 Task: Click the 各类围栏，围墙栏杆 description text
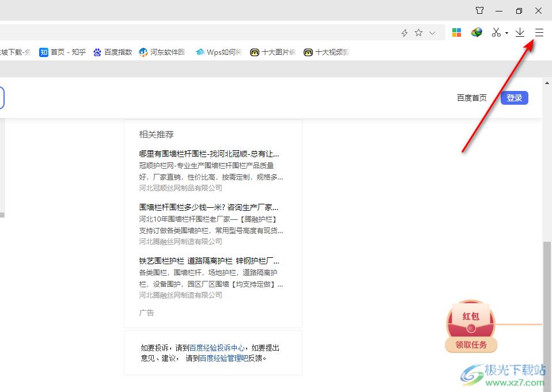(211, 278)
